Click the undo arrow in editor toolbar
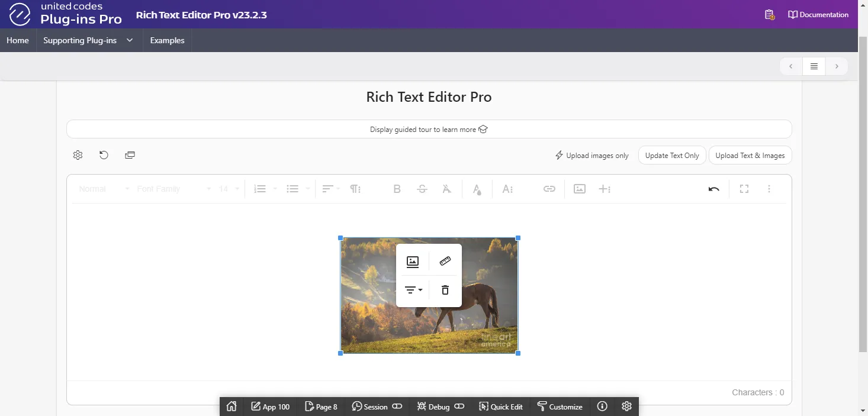868x416 pixels. coord(713,189)
